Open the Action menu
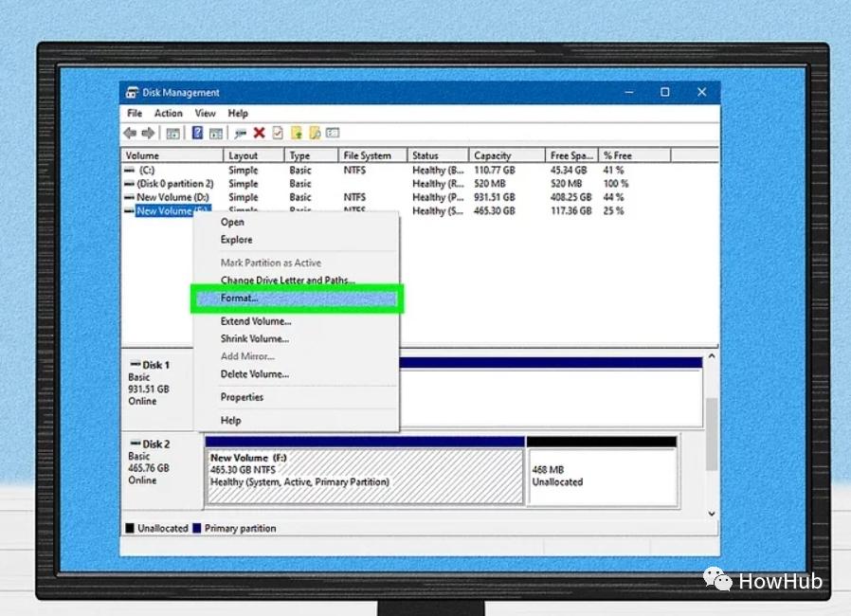The width and height of the screenshot is (851, 616). coord(169,114)
